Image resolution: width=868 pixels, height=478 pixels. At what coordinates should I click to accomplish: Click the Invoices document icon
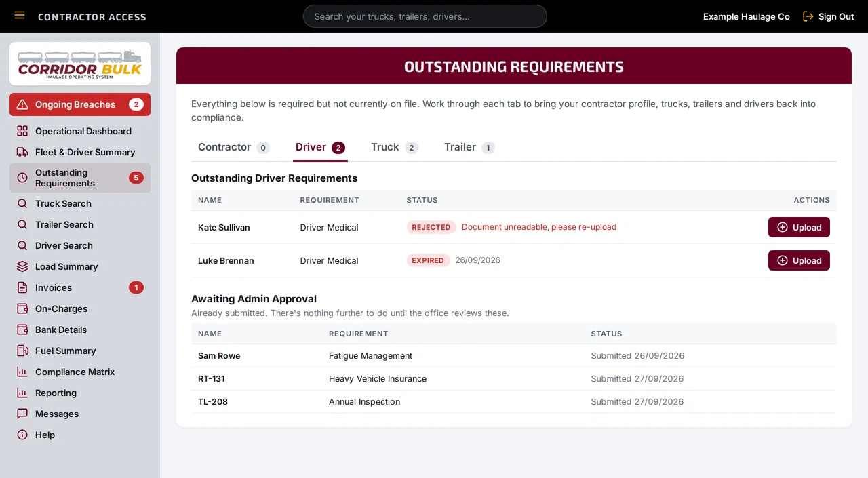pyautogui.click(x=22, y=287)
